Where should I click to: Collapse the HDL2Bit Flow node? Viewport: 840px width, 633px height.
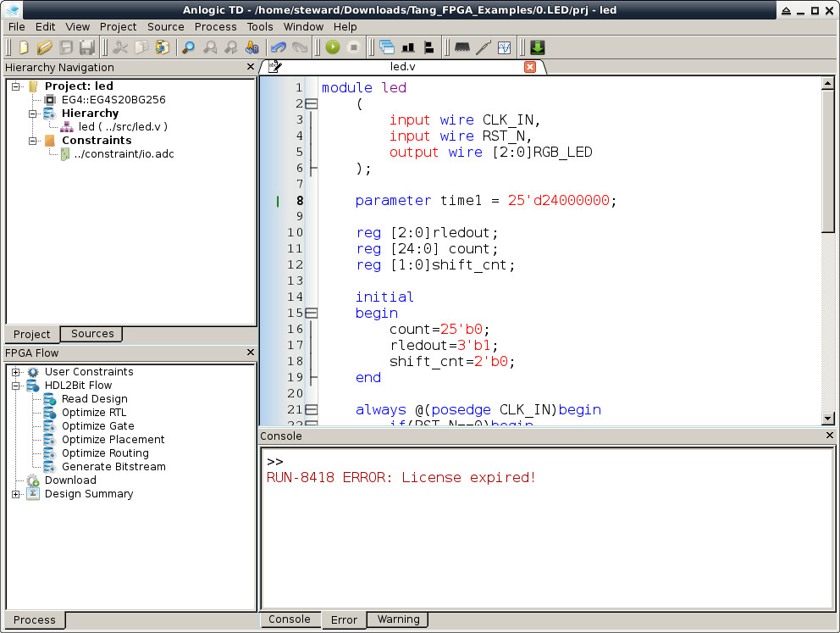[x=16, y=386]
